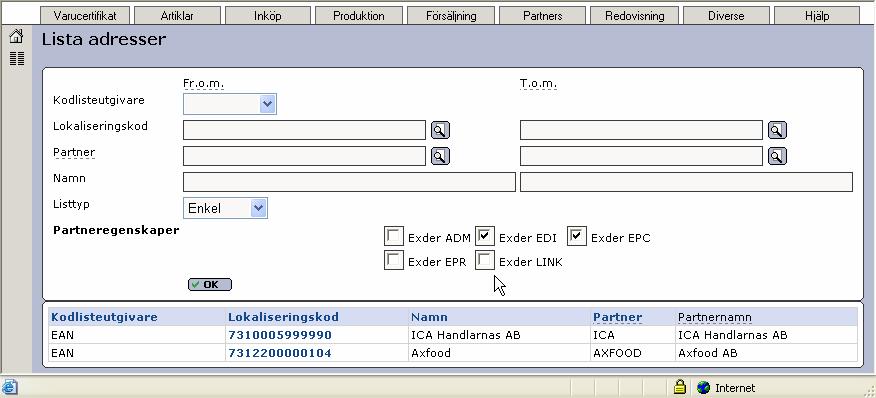Click the browser page icon in status bar
Image resolution: width=876 pixels, height=398 pixels.
(x=9, y=387)
